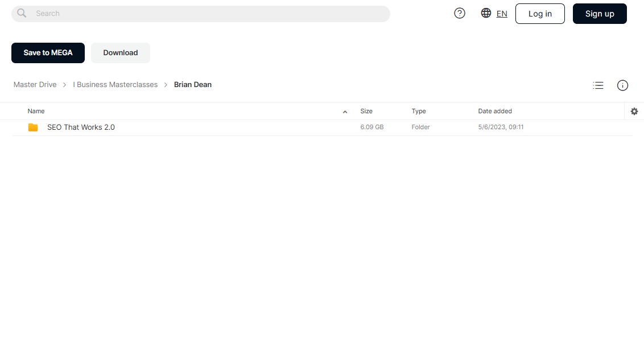Select the Brian Dean breadcrumb
Screen dimensions: 644x362
[x=193, y=85]
